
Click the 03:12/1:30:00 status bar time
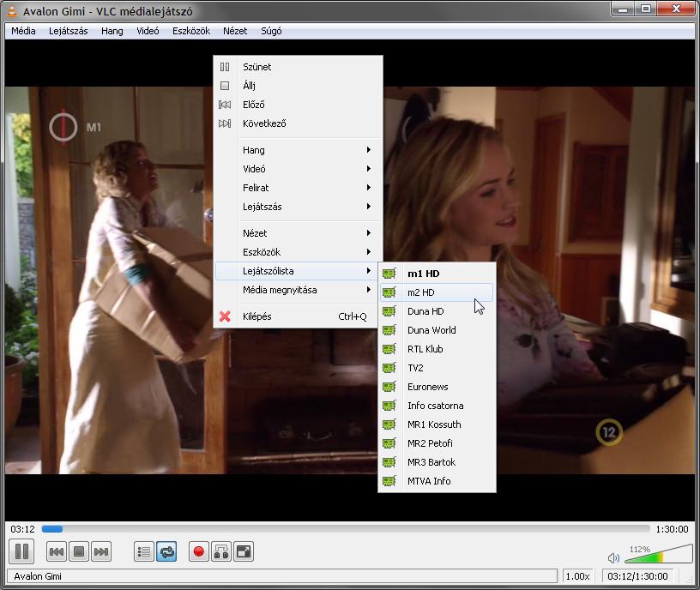(x=637, y=576)
